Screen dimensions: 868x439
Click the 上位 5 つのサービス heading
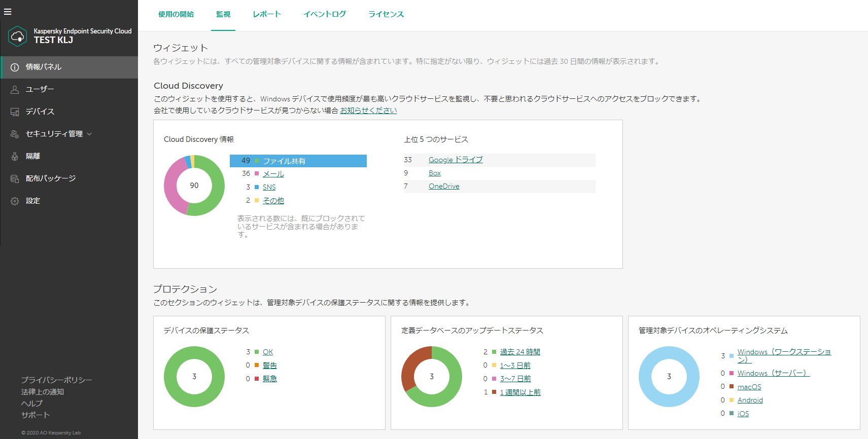(436, 139)
